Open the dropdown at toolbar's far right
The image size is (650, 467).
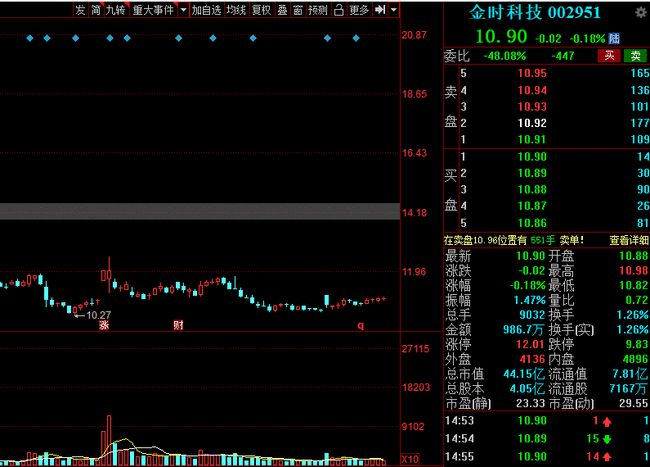tap(394, 10)
